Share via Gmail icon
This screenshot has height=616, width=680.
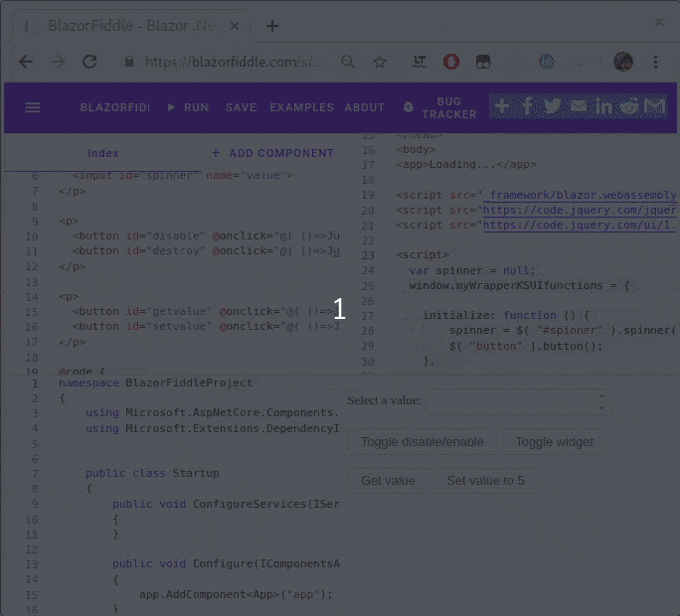[655, 106]
